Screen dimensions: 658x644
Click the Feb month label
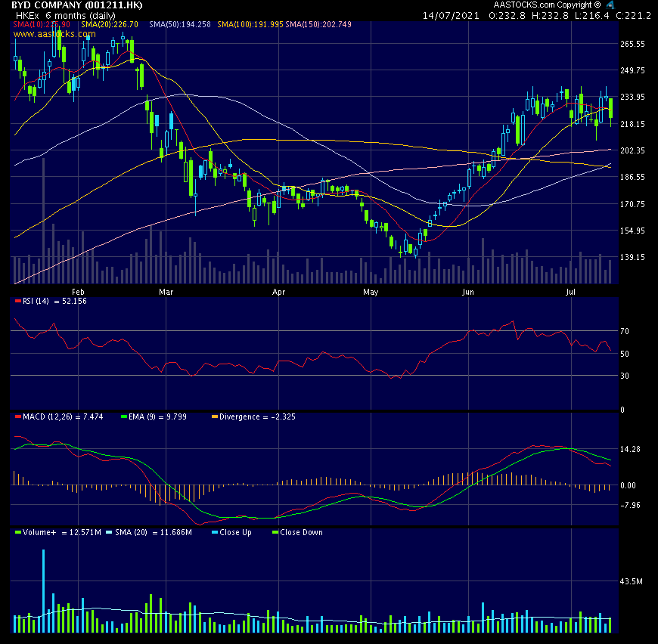pyautogui.click(x=78, y=292)
